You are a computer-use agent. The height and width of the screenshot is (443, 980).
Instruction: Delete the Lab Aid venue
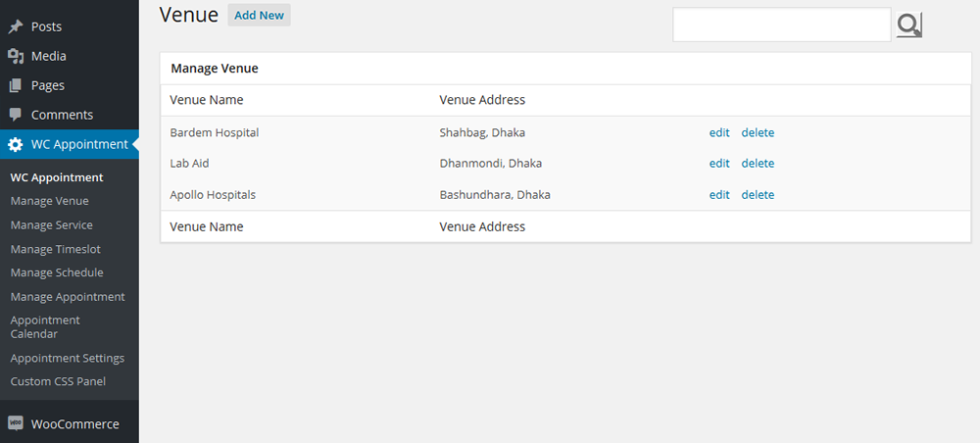(x=758, y=164)
